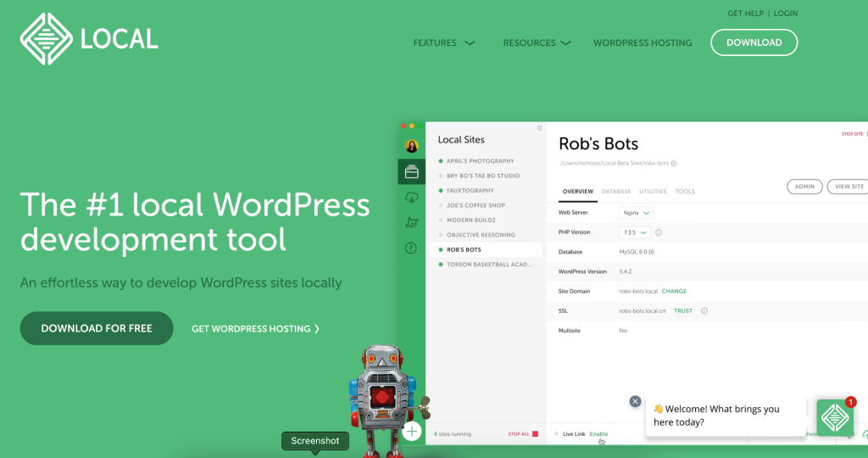
Task: Click the info icon beside the site path
Action: (x=674, y=164)
